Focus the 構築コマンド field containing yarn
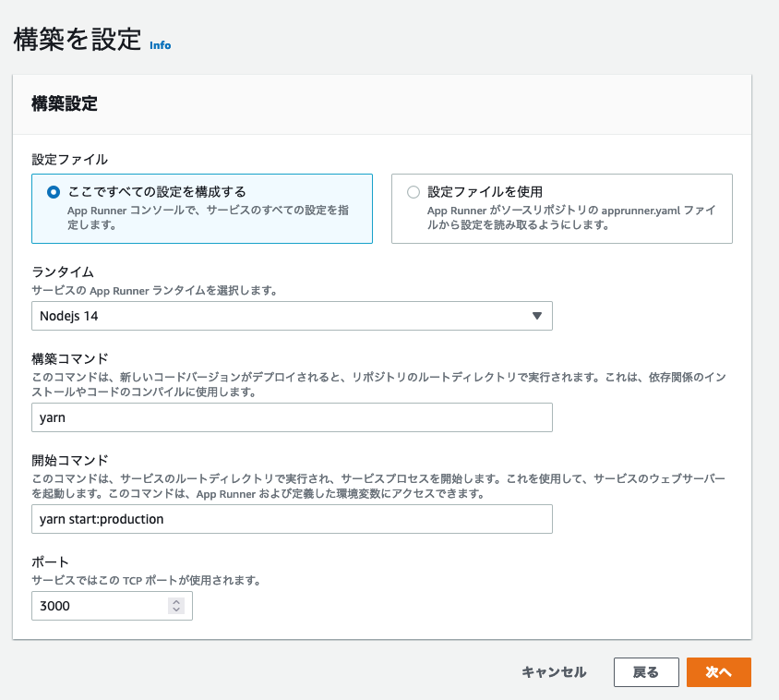Image resolution: width=779 pixels, height=700 pixels. 291,417
